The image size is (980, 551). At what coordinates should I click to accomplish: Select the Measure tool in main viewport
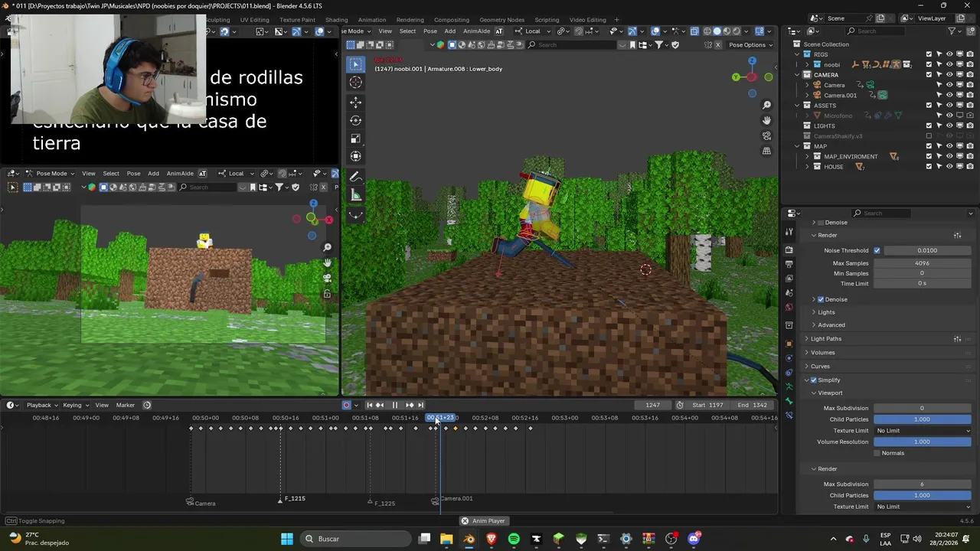point(355,195)
